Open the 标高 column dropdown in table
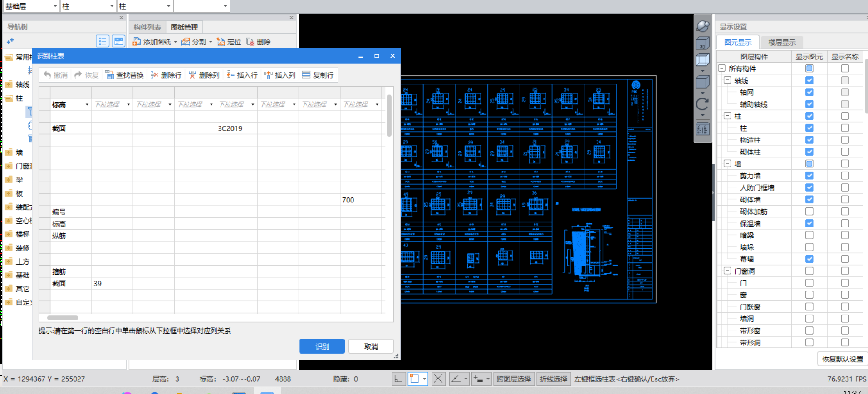868x394 pixels. 87,104
